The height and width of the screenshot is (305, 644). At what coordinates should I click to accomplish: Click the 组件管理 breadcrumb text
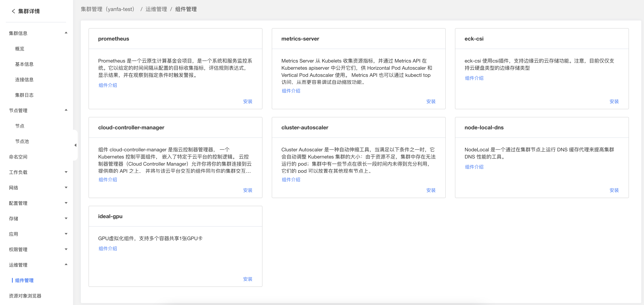tap(186, 9)
